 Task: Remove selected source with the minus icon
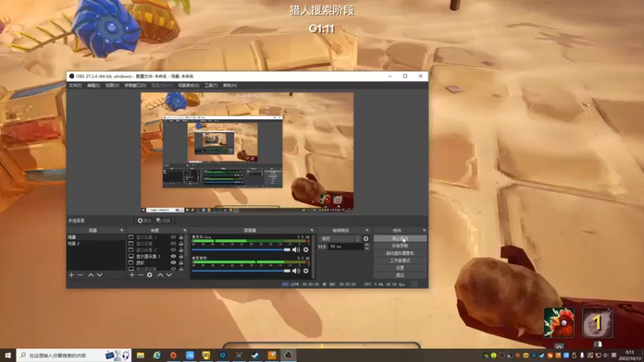click(141, 274)
